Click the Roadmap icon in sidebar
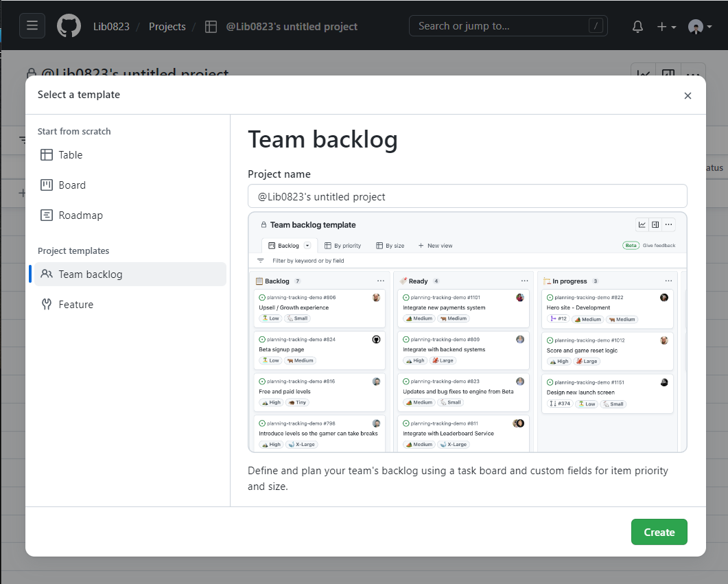This screenshot has width=728, height=584. tap(47, 215)
